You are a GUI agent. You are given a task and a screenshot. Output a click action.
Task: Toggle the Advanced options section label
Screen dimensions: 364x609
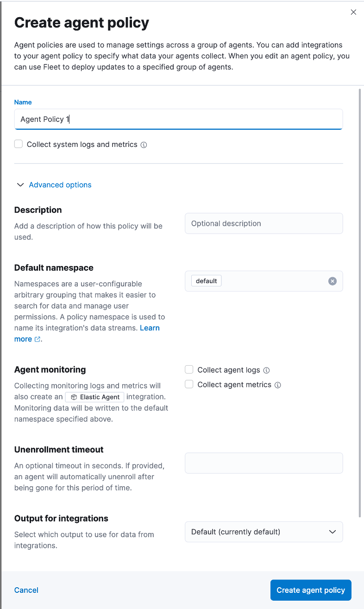[60, 185]
